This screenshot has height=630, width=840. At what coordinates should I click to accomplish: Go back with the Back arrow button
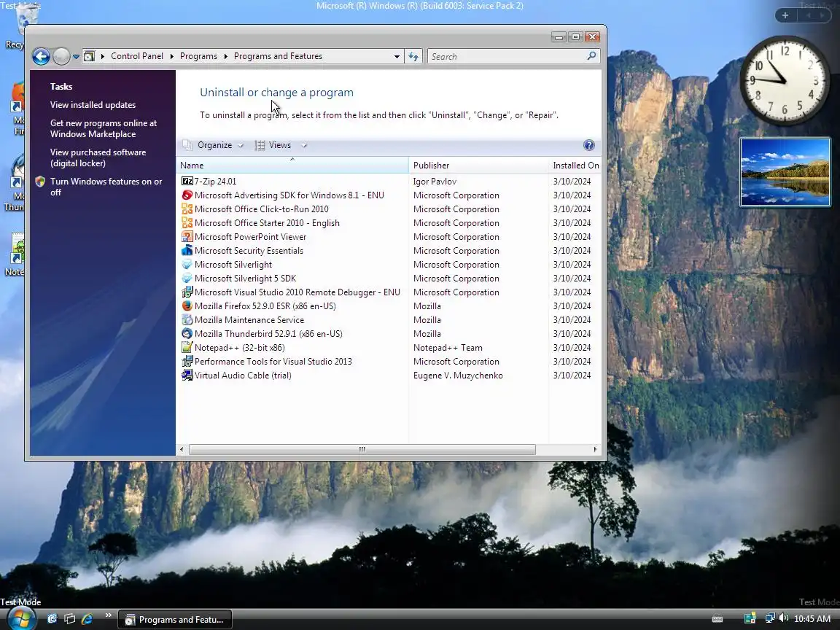[x=42, y=56]
